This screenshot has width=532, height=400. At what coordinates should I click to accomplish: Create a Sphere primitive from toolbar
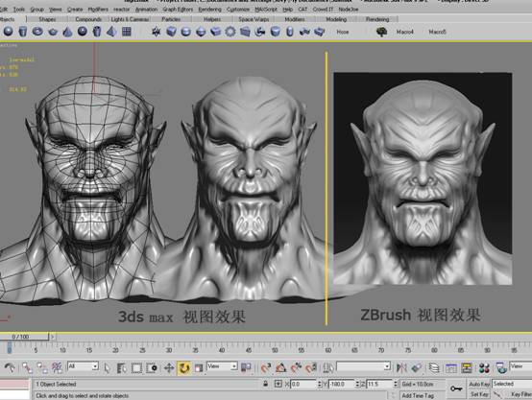(x=8, y=32)
